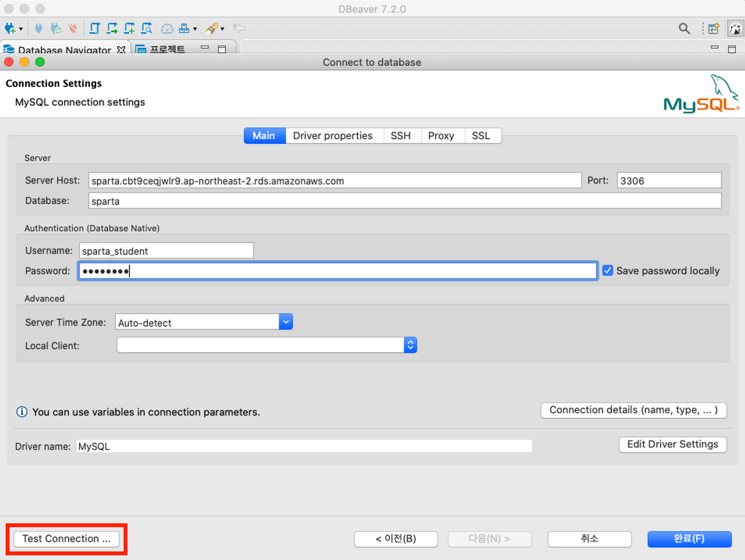Viewport: 745px width, 560px height.
Task: Click Test Connection ... button
Action: pyautogui.click(x=66, y=538)
